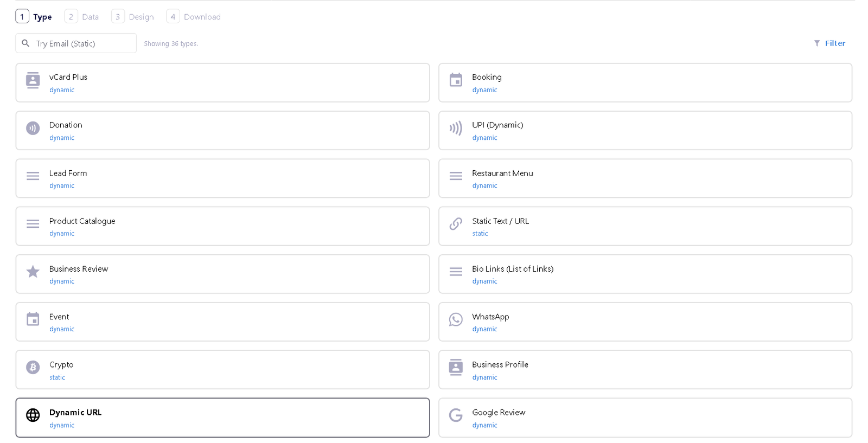Select the Static Text / URL label
Image resolution: width=868 pixels, height=443 pixels.
(500, 221)
